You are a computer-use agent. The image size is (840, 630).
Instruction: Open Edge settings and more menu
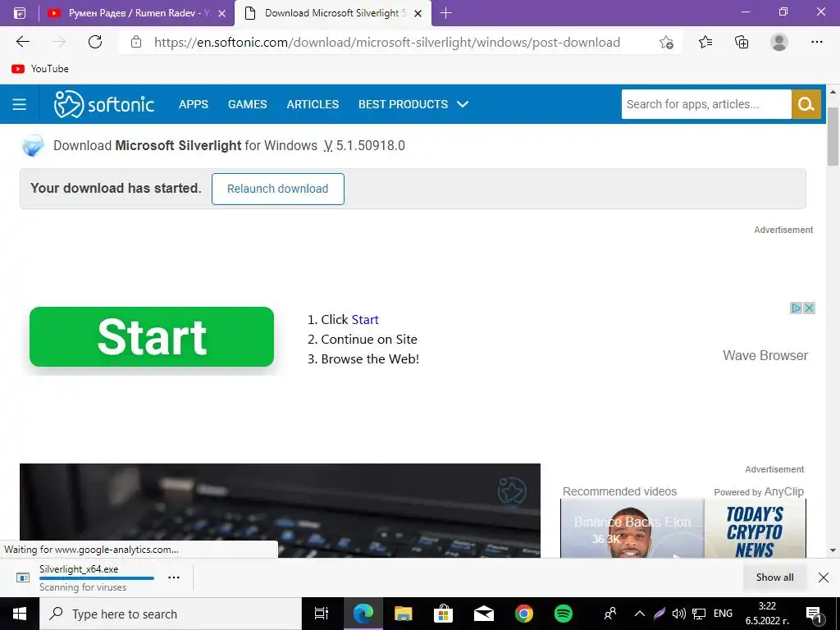pyautogui.click(x=816, y=42)
